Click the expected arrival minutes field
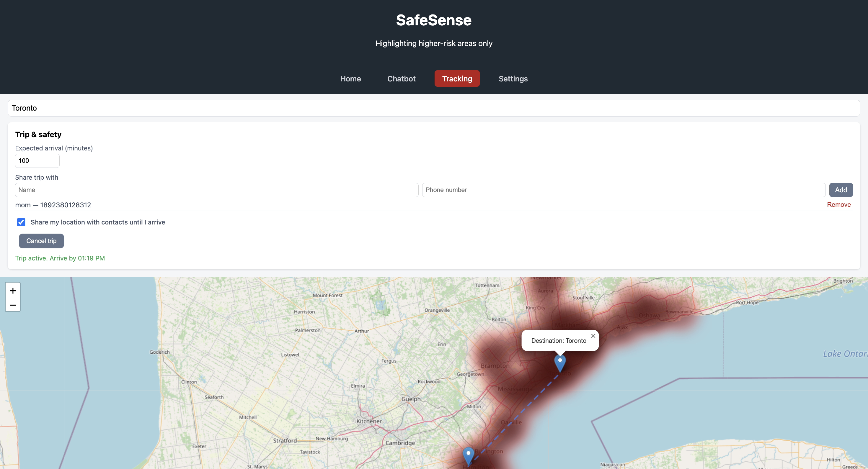Screen dimensions: 868x469 (37, 160)
